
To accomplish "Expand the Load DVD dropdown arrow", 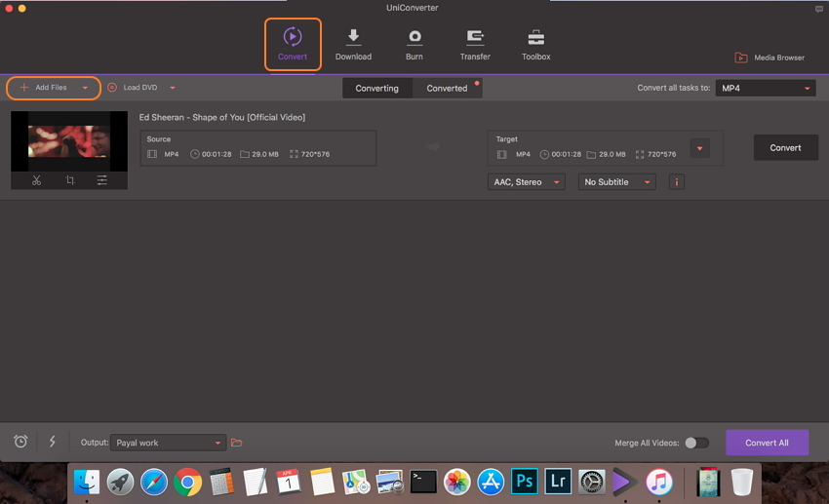I will click(x=173, y=88).
